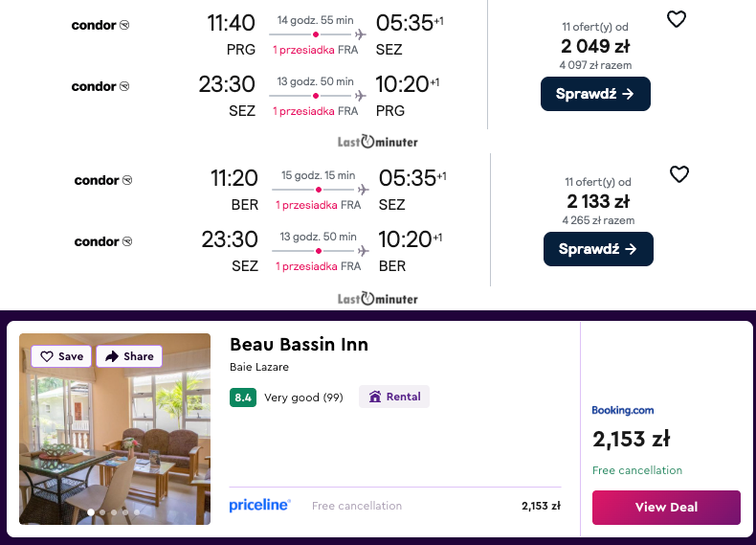Open the Beau Bassin Inn title link
This screenshot has height=545, width=756.
pyautogui.click(x=299, y=345)
